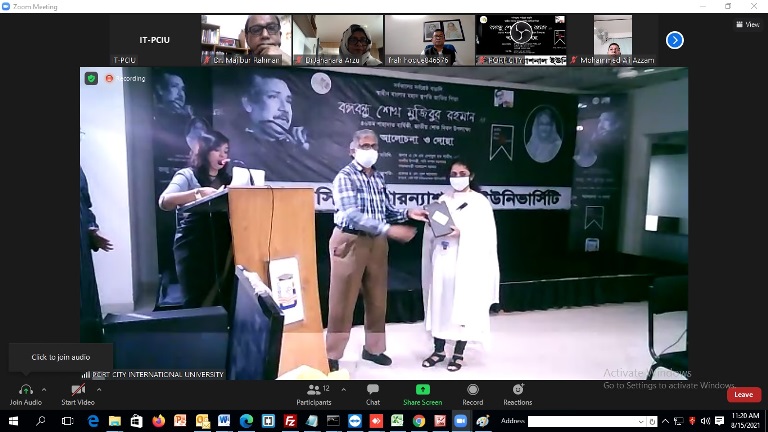
Task: Expand the audio options arrow beside Join Audio
Action: click(44, 390)
